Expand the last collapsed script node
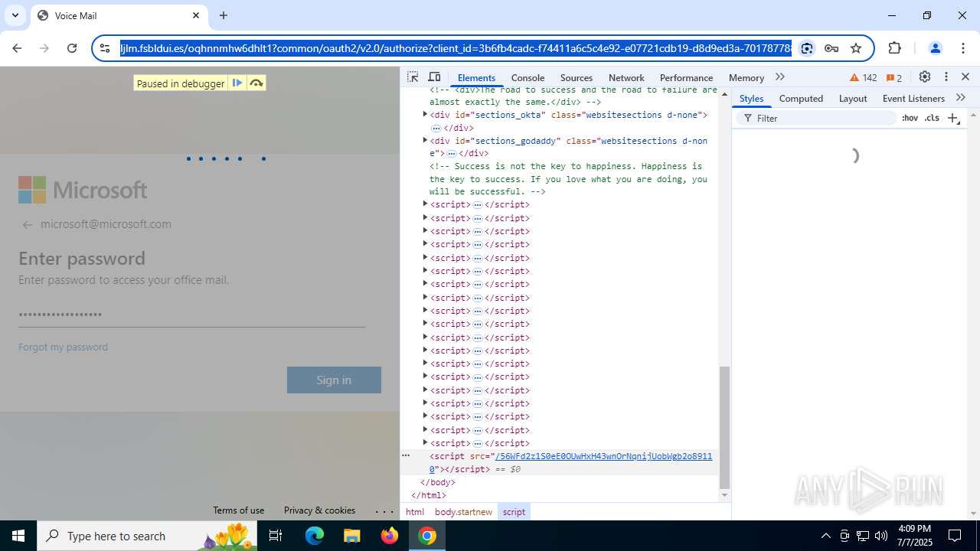Viewport: 980px width, 551px height. 425,443
